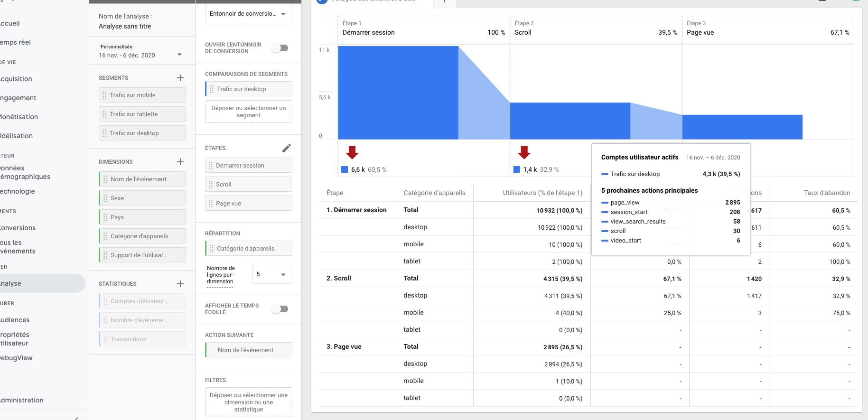Select Comptes utilisateur statistic chip
The image size is (868, 420).
tap(142, 301)
